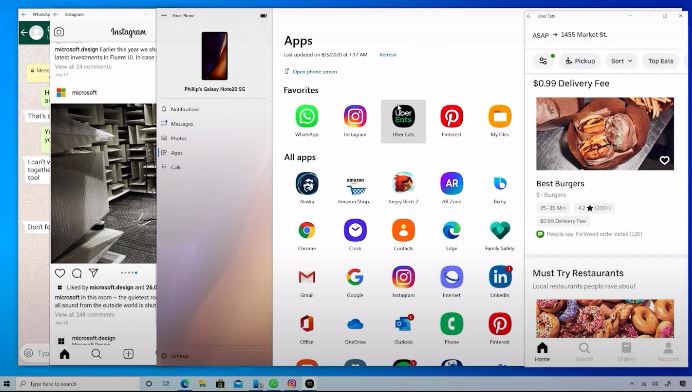This screenshot has width=692, height=392.
Task: Like the Instagram post with the heart
Action: (60, 273)
